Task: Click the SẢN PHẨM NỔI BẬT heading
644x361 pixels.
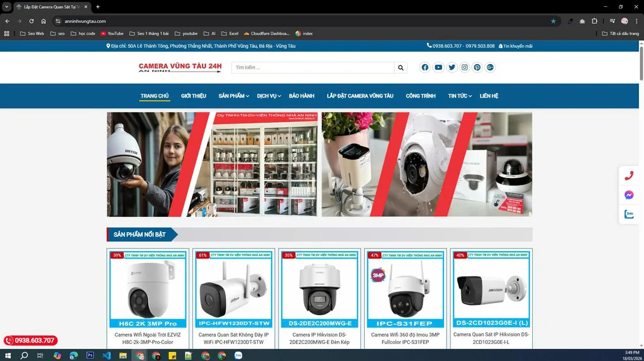Action: coord(140,235)
